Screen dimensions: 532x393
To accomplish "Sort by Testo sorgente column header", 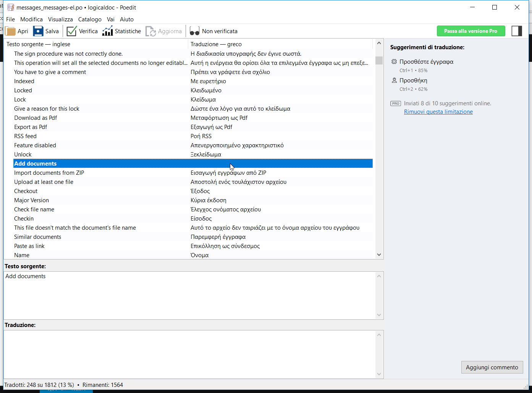I will coord(38,44).
